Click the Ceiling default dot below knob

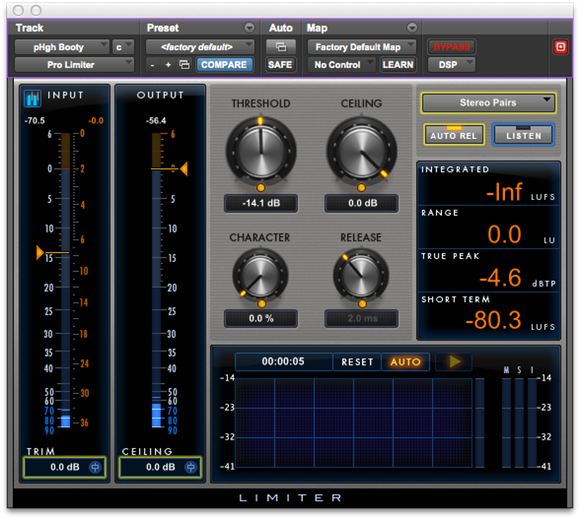click(361, 188)
